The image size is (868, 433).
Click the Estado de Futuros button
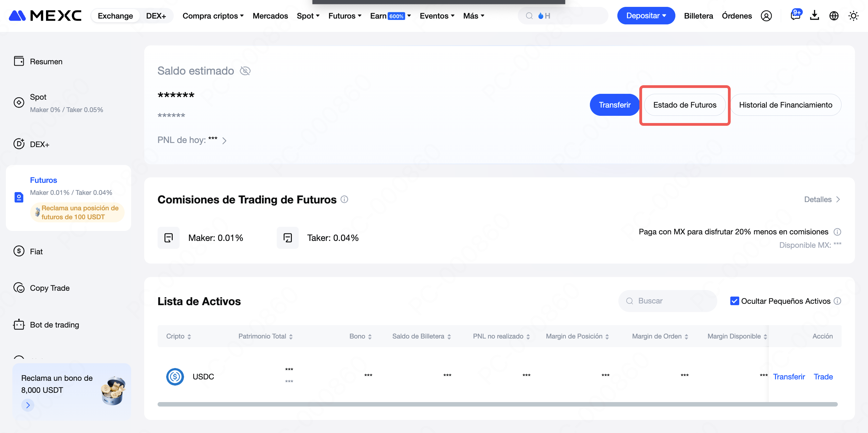(x=685, y=105)
